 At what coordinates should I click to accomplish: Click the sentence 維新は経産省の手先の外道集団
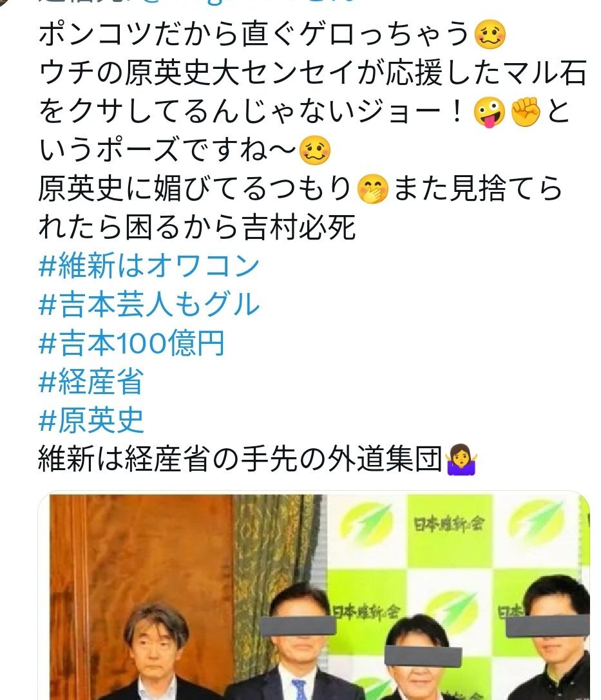click(x=240, y=459)
